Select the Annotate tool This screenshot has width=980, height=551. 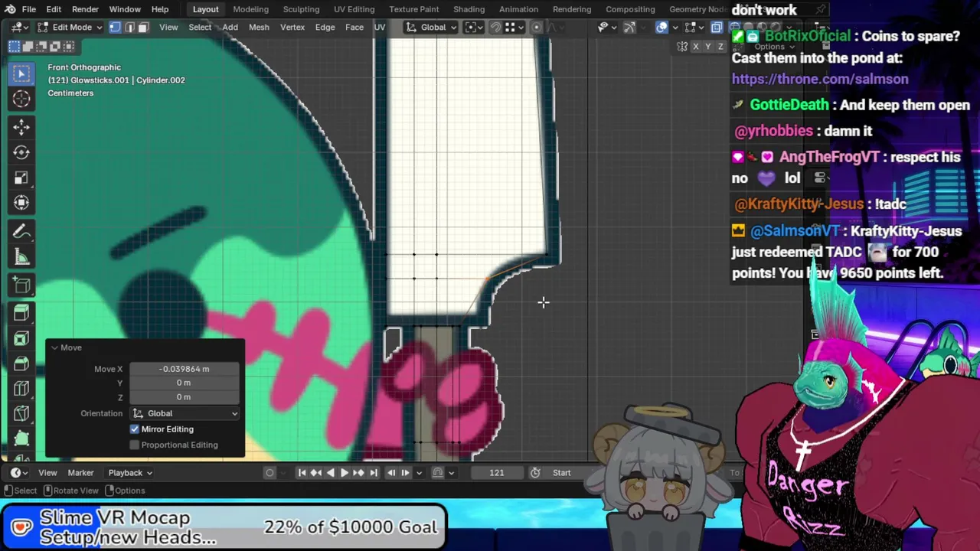click(21, 232)
